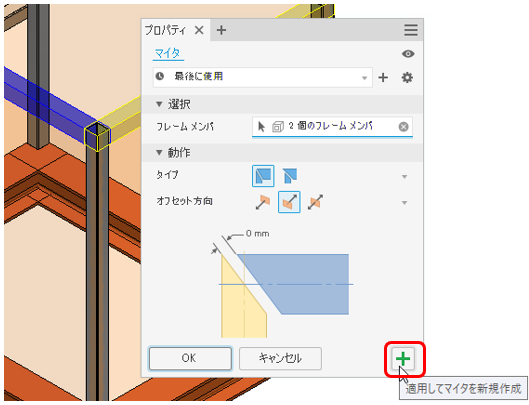Open the panel hamburger menu
529x405 pixels.
pos(411,30)
